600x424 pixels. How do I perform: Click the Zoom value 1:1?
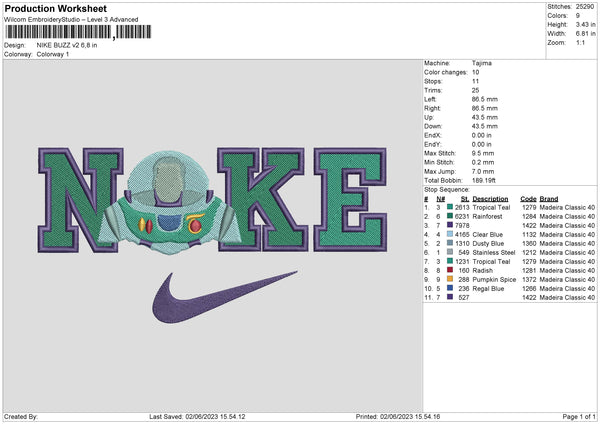580,42
